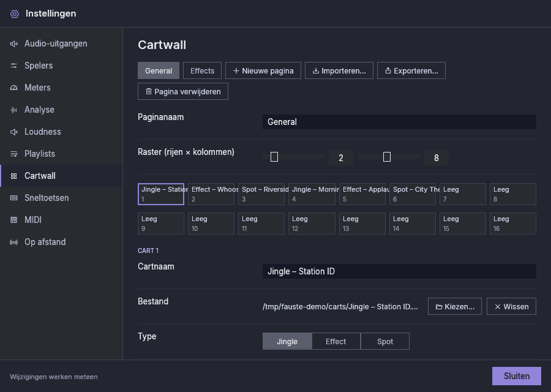
Task: Select cart 2 Effect – Whoosh
Action: [211, 194]
